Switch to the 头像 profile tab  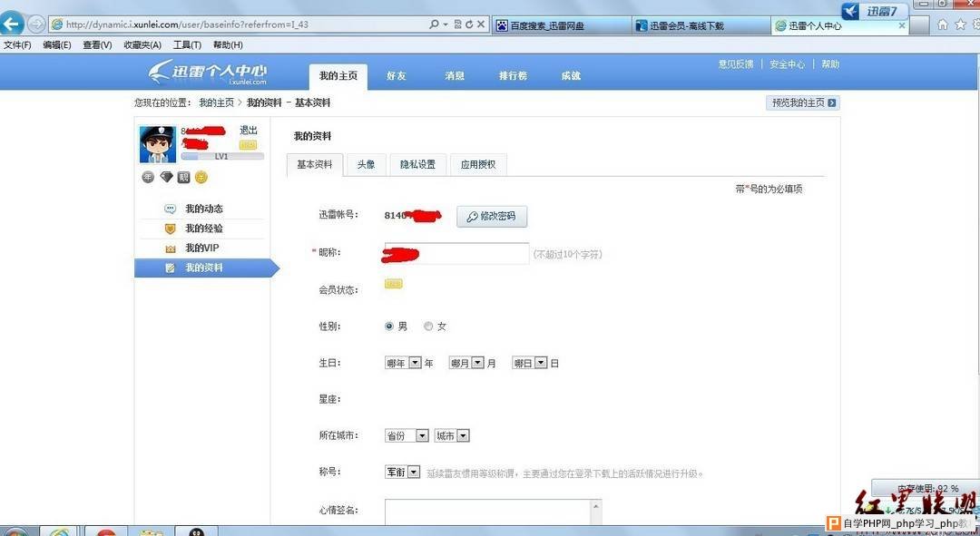[367, 165]
